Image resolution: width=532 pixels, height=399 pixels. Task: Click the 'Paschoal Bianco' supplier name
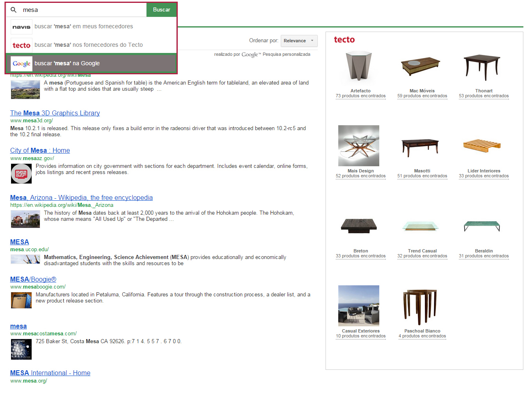[x=422, y=331]
